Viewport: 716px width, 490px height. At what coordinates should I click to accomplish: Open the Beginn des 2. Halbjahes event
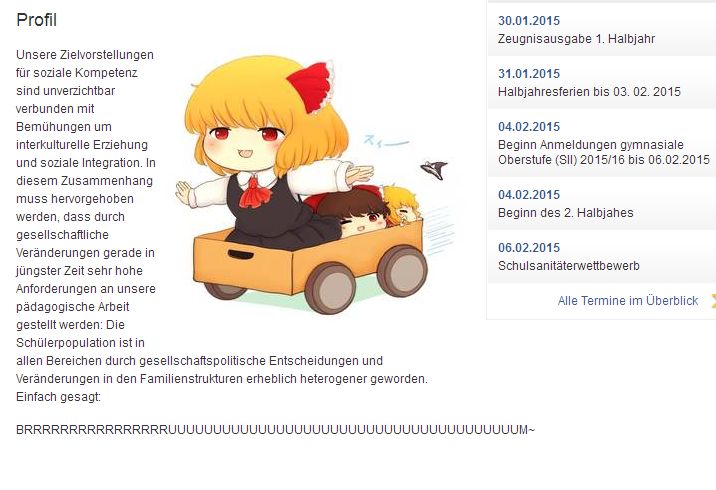(565, 213)
